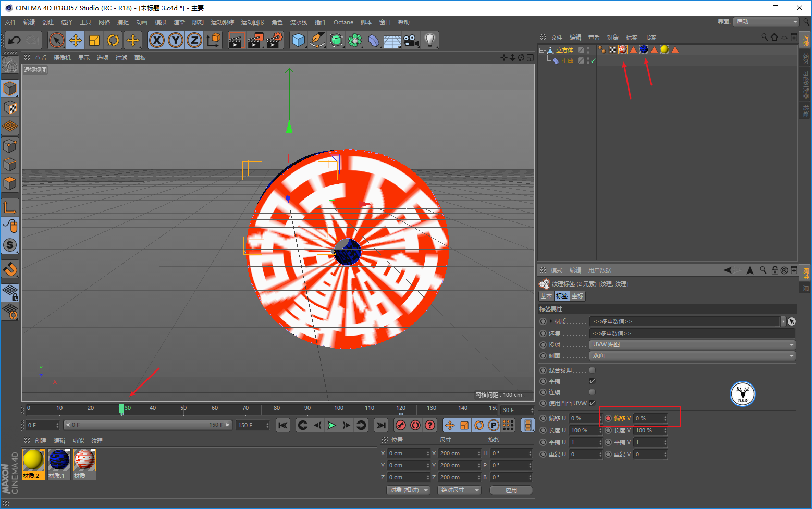Click the 偏移 V value field
The width and height of the screenshot is (812, 509).
click(650, 418)
